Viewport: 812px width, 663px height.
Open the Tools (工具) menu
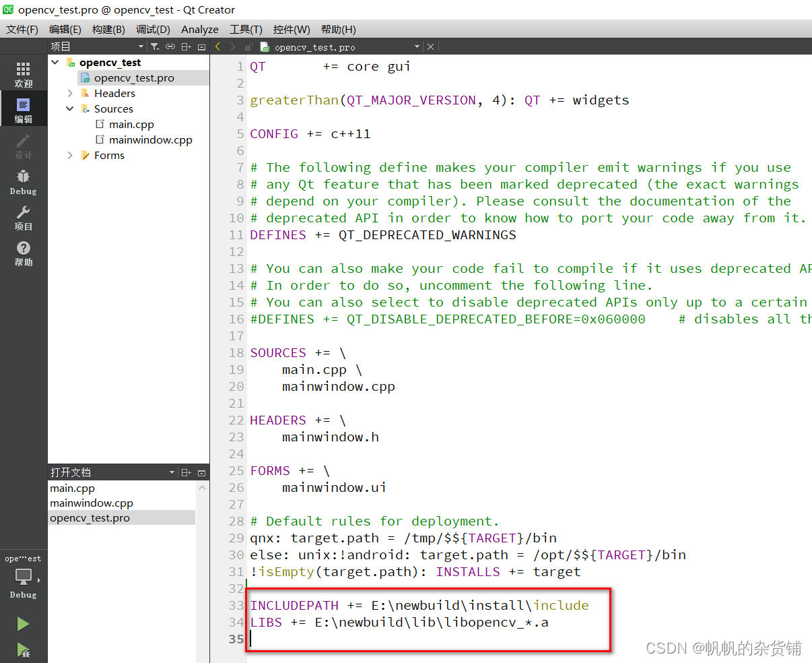[x=246, y=29]
